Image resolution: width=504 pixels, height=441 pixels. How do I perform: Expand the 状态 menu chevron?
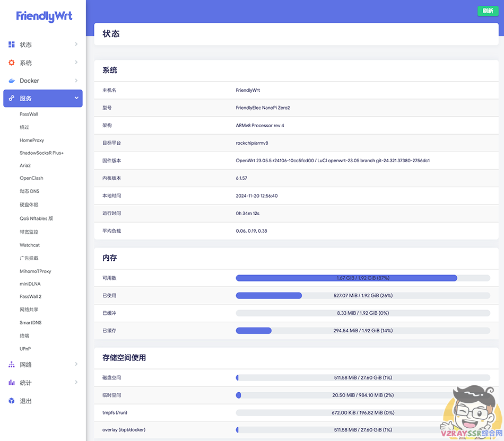(x=76, y=45)
